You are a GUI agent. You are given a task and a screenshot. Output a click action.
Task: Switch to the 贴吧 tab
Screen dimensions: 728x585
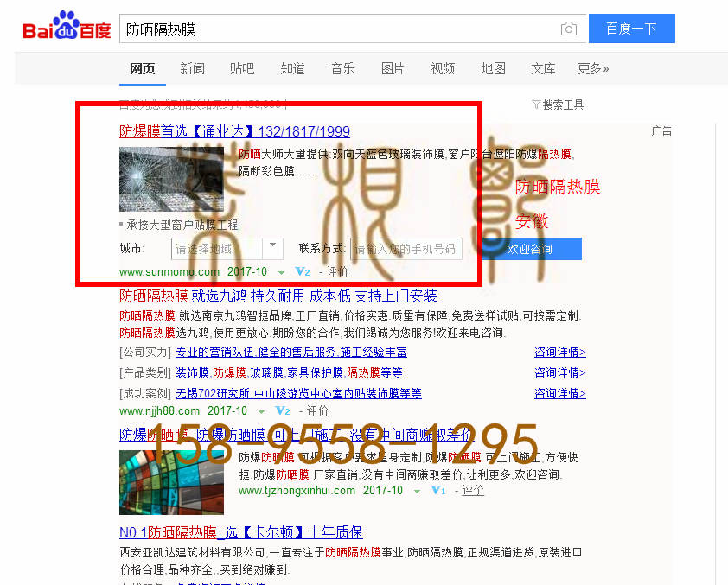[242, 68]
